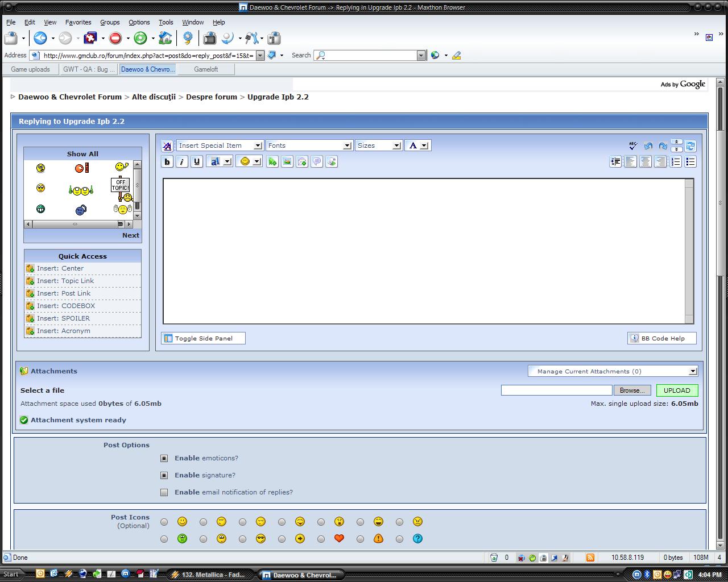Toggle Enable emoticons checkbox
This screenshot has height=582, width=728.
click(x=164, y=458)
